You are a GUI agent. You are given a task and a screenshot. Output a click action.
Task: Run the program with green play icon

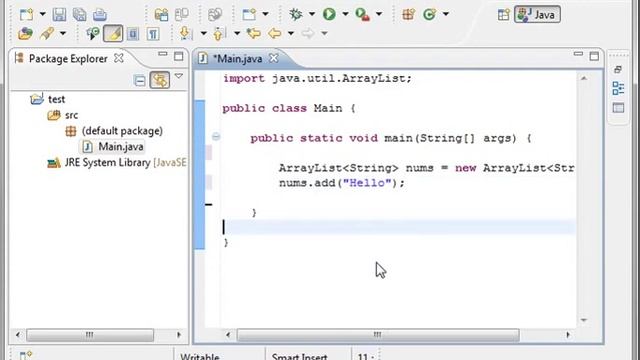pos(329,14)
